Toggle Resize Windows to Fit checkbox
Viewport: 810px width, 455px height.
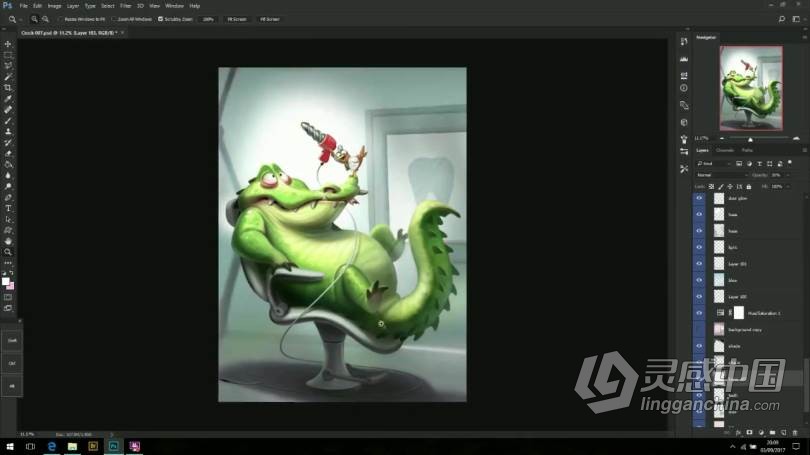click(60, 19)
